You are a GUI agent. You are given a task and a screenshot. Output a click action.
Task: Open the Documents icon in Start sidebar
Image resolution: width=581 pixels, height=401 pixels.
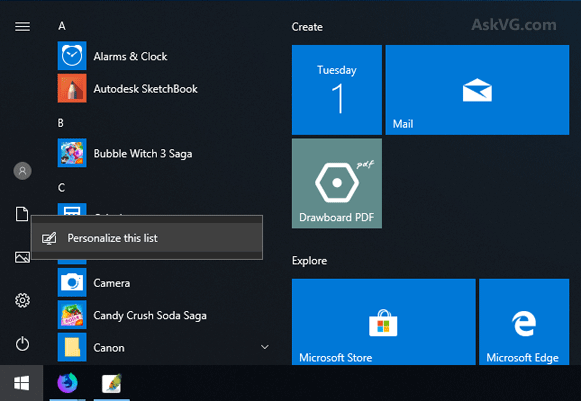click(x=22, y=214)
